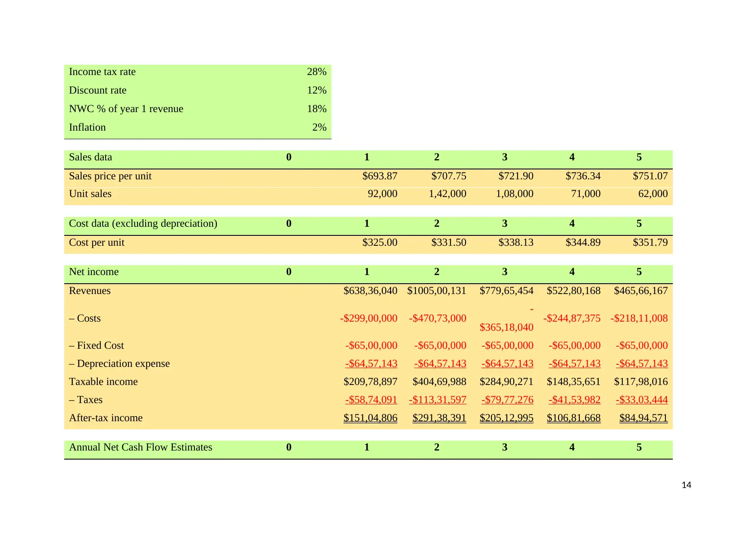
Task: Click costs value -$218,11,008
Action: click(x=639, y=318)
